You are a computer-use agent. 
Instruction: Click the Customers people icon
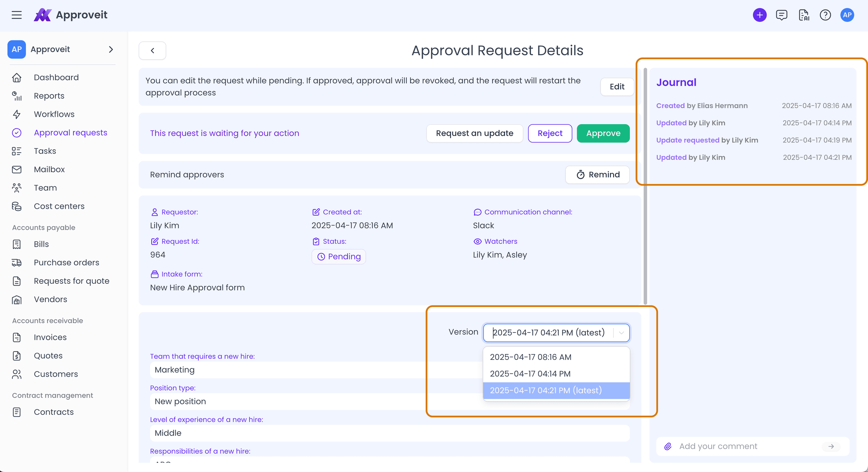pos(16,374)
